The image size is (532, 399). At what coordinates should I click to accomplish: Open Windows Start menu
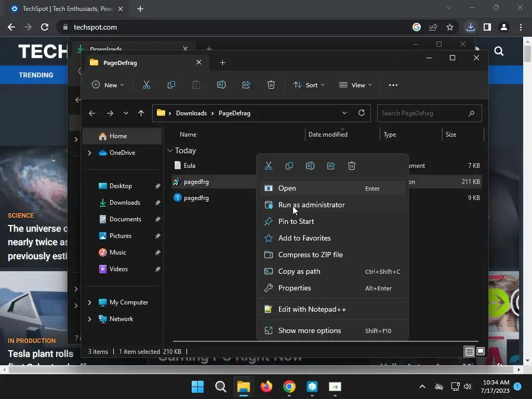[197, 387]
